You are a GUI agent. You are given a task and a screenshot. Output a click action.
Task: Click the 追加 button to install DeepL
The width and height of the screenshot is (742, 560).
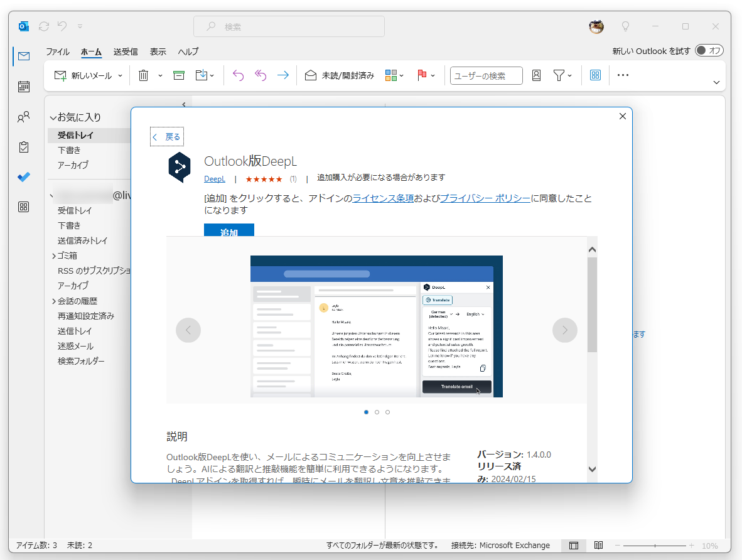(229, 232)
